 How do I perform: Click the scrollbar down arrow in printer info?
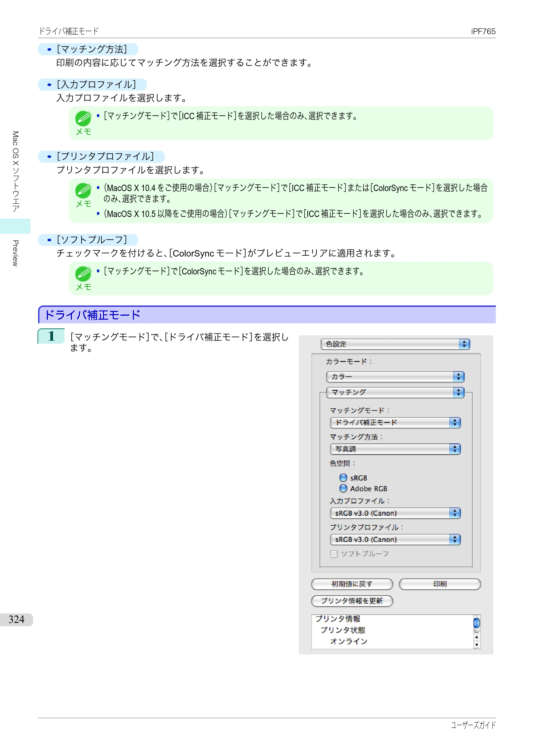coord(476,645)
